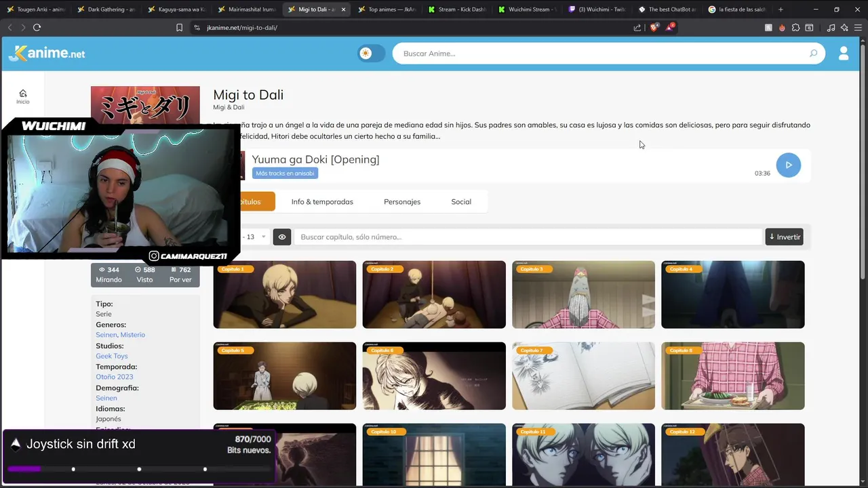Click the address bar URL jkanime.net/migi-to-dali/
The width and height of the screenshot is (868, 488).
point(242,28)
